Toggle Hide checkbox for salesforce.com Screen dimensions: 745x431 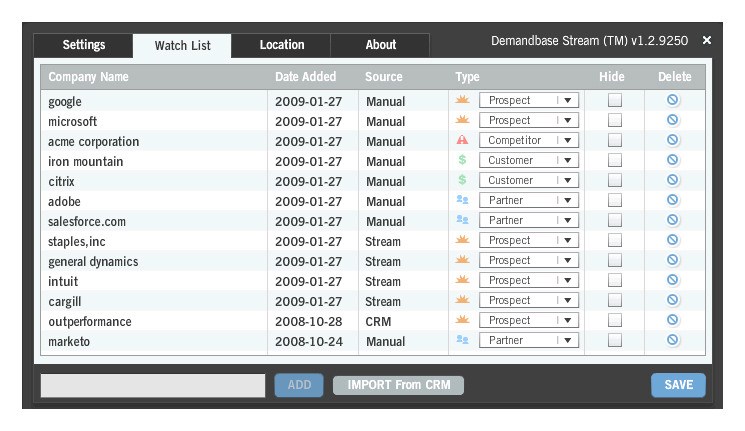coord(615,220)
